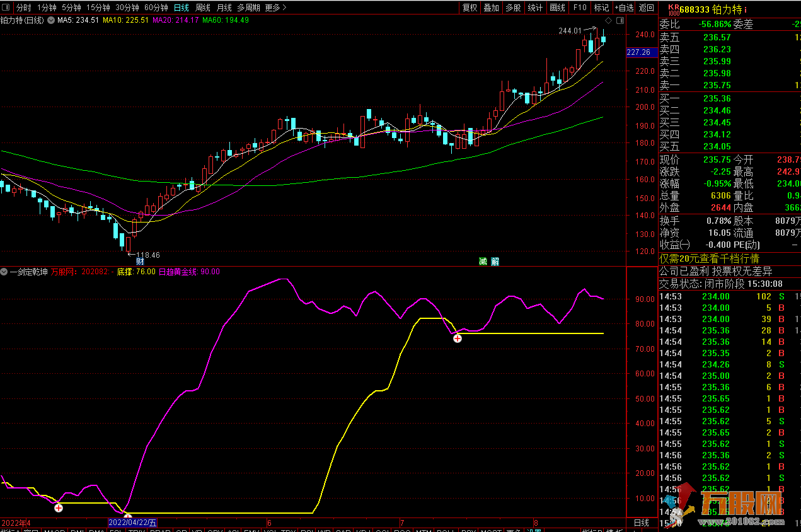801x532 pixels.
Task: Click the 买一 price 235.36
Action: [717, 98]
